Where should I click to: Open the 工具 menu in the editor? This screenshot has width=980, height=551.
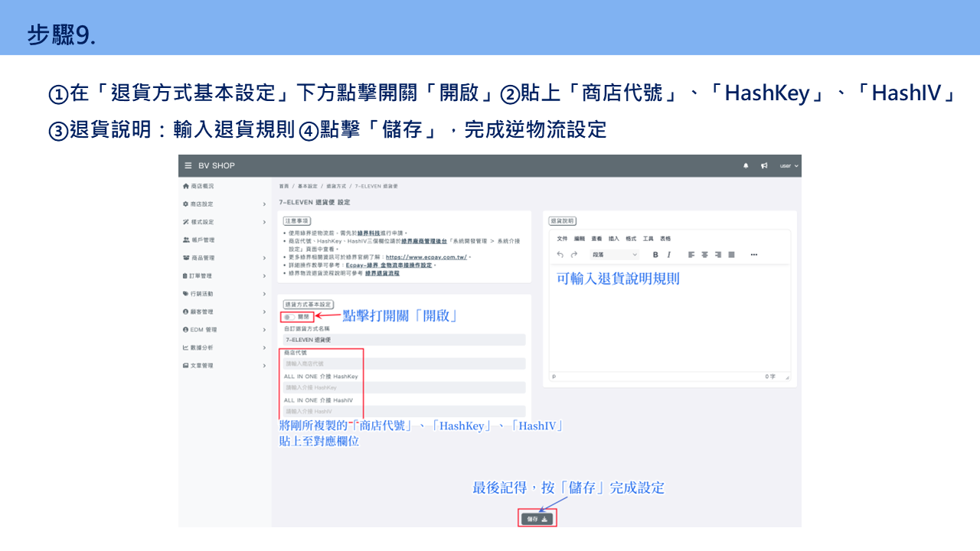click(648, 239)
